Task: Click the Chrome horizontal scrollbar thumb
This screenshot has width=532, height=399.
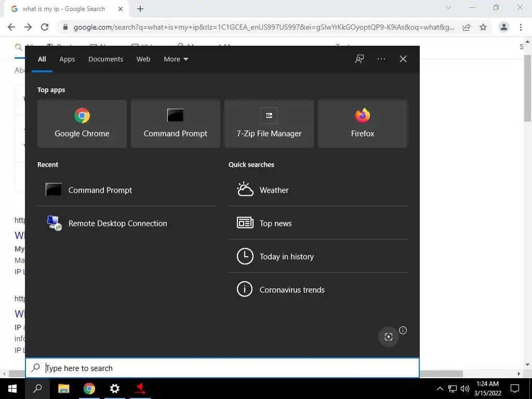Action: 236,374
